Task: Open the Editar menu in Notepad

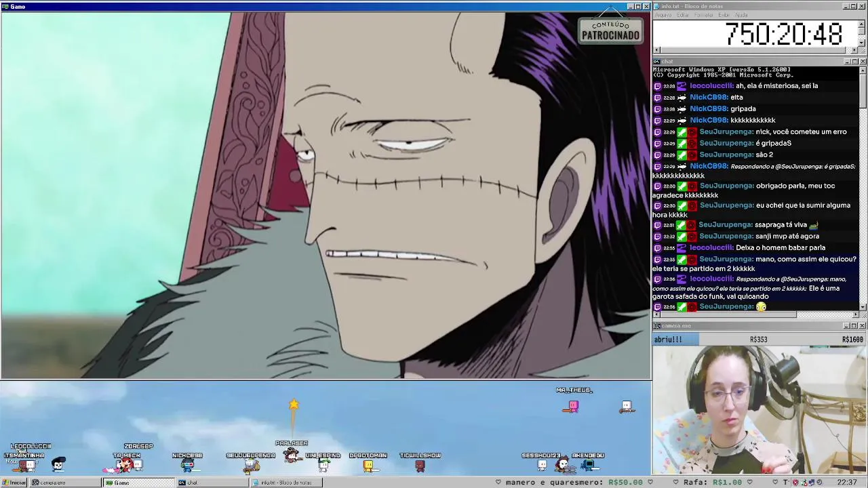Action: click(683, 15)
